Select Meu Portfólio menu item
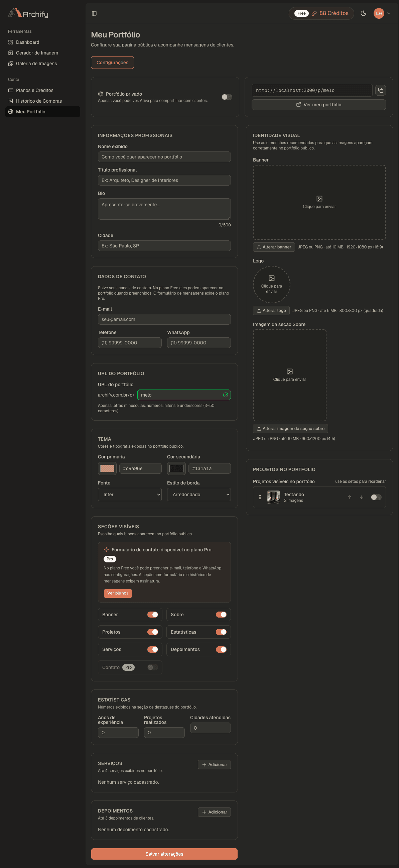 43,112
